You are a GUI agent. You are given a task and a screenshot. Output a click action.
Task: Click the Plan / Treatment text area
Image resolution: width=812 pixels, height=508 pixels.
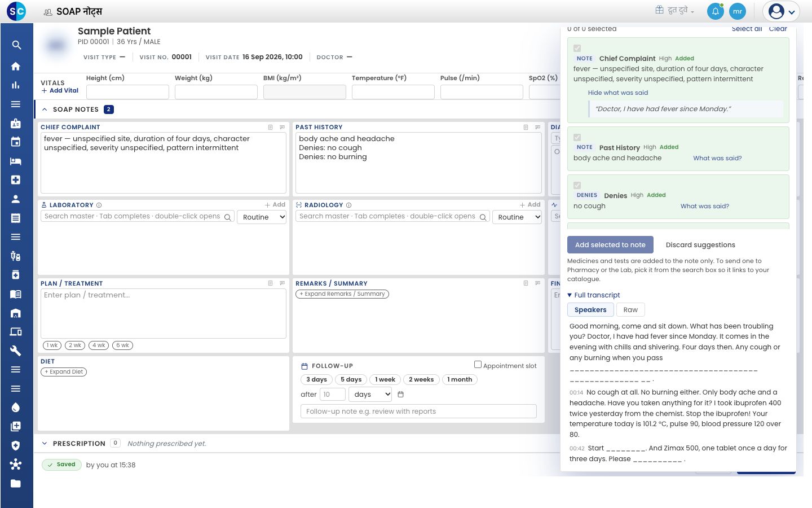click(x=164, y=314)
